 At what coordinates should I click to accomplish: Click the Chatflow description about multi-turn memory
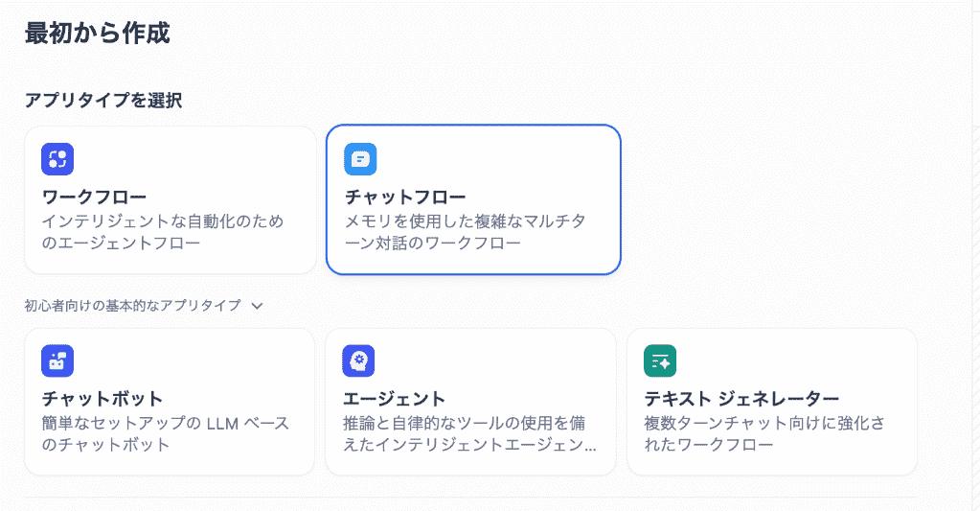pos(465,232)
